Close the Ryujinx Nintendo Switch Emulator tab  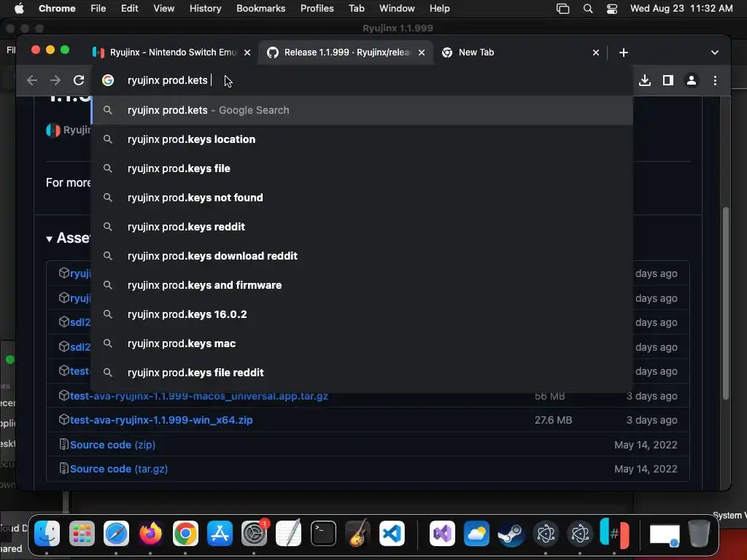coord(247,52)
